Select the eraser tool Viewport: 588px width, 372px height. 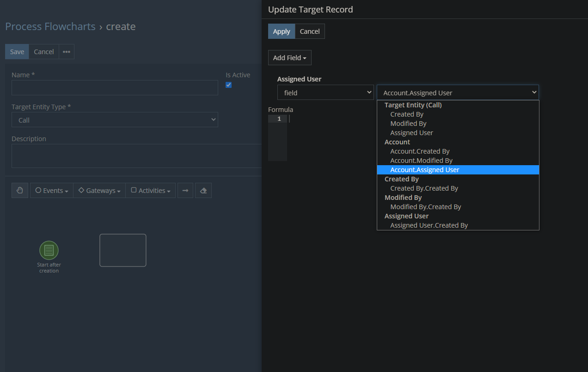203,191
